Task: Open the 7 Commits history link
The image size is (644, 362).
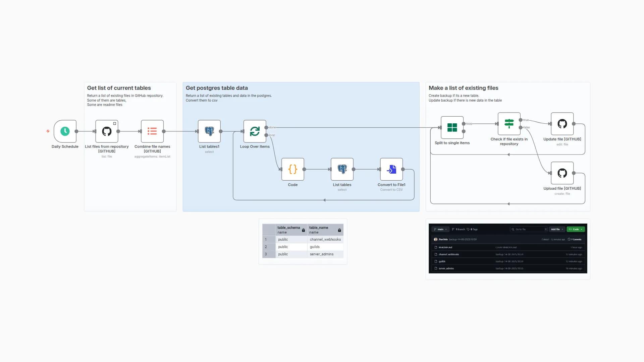Action: coord(576,239)
